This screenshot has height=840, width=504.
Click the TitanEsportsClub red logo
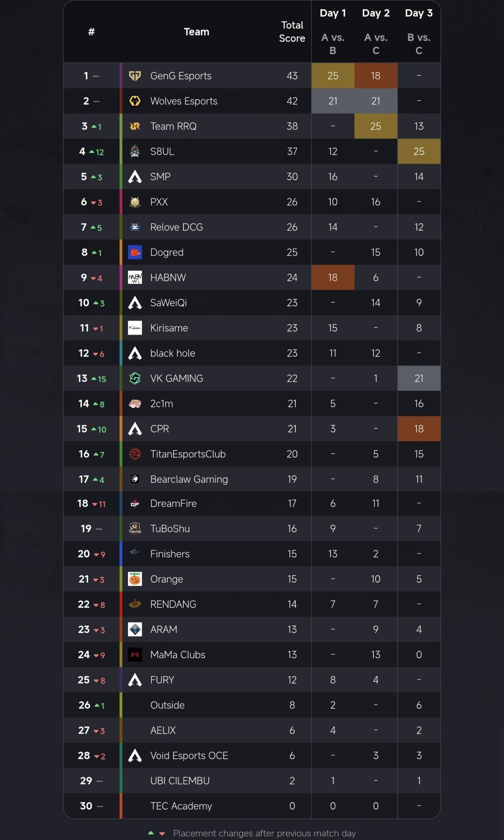[135, 454]
